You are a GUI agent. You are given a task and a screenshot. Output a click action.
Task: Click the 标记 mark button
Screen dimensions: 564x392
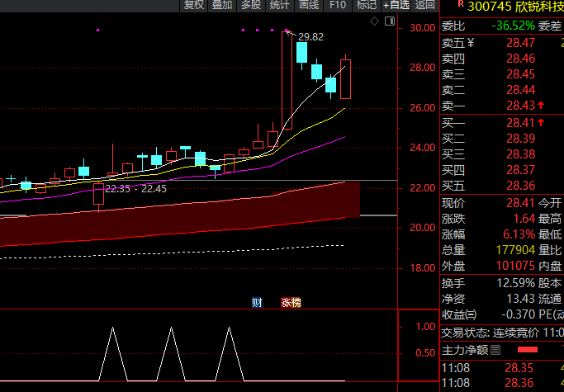[x=366, y=5]
